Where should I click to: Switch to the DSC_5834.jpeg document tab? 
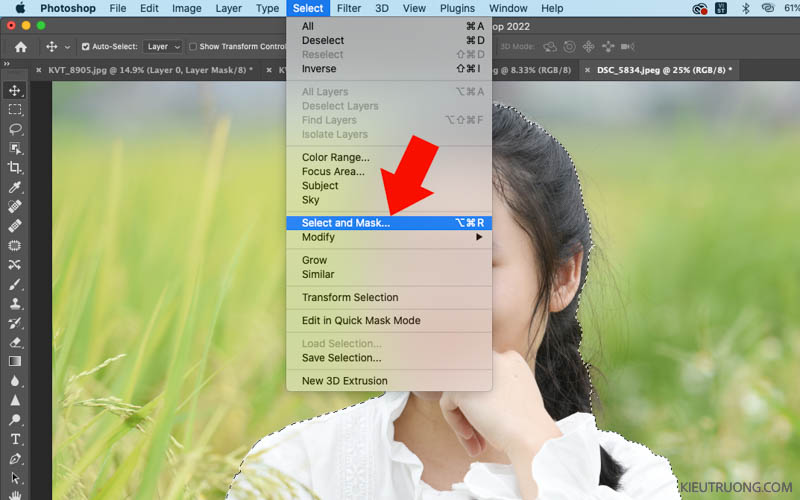tap(664, 70)
